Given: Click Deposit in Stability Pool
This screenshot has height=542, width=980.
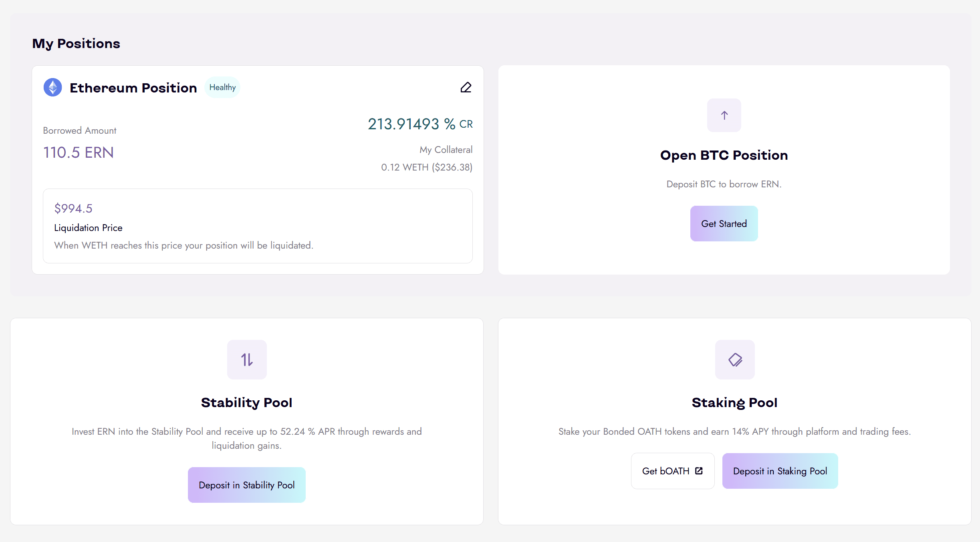Looking at the screenshot, I should pos(247,485).
